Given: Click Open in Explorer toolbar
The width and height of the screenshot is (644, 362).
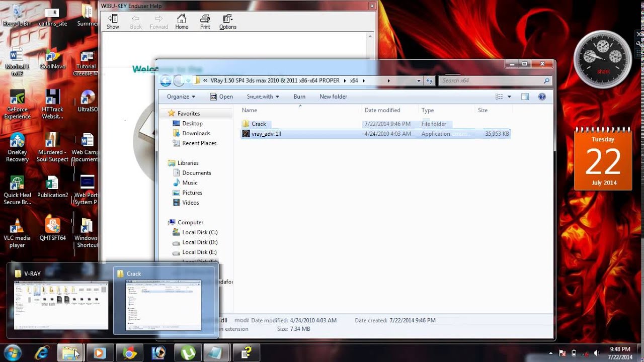Looking at the screenshot, I should (x=221, y=97).
